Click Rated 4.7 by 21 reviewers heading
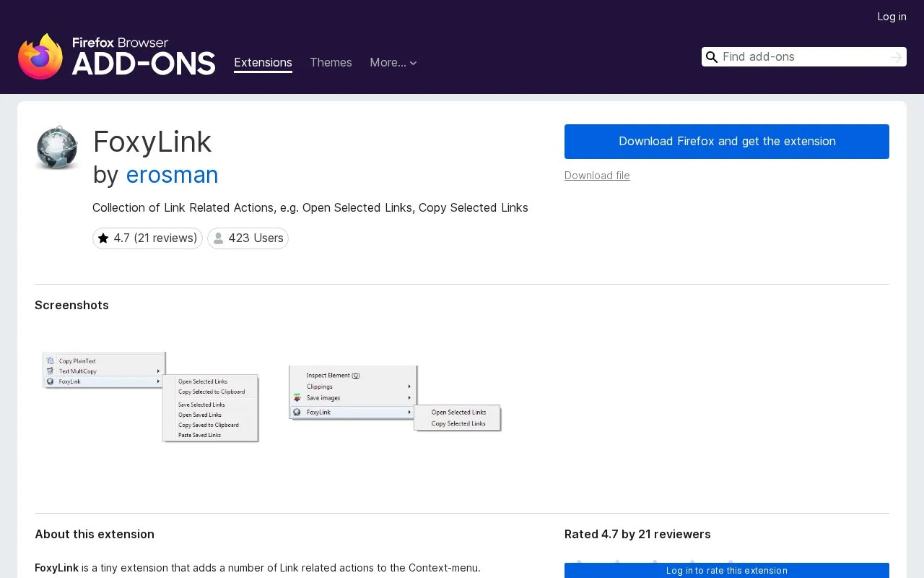924x578 pixels. (637, 534)
